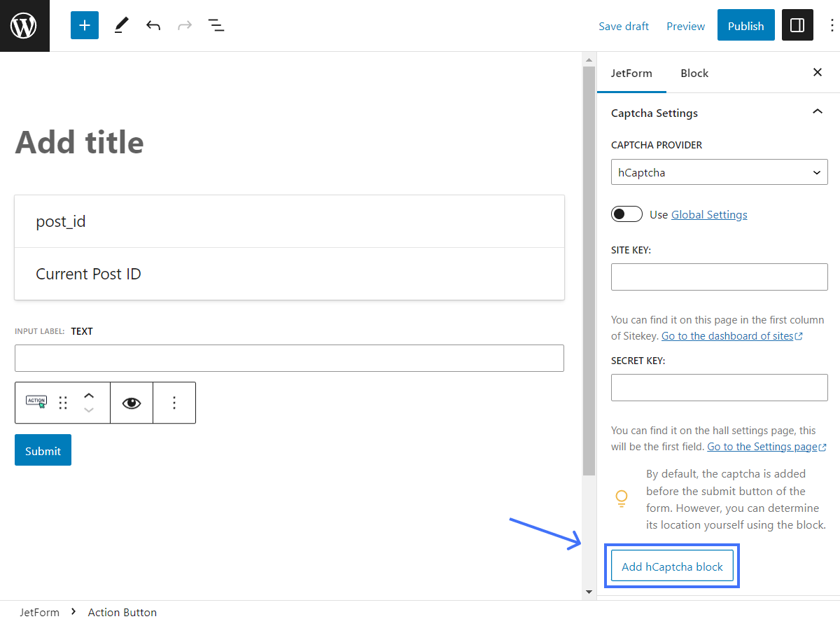This screenshot has height=619, width=840.
Task: Open block options three-dot menu
Action: (174, 402)
